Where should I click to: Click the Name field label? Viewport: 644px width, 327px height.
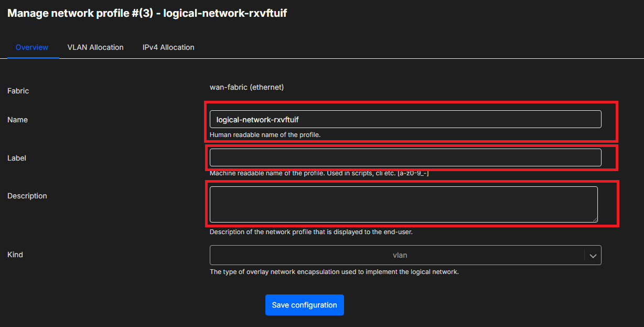[18, 120]
